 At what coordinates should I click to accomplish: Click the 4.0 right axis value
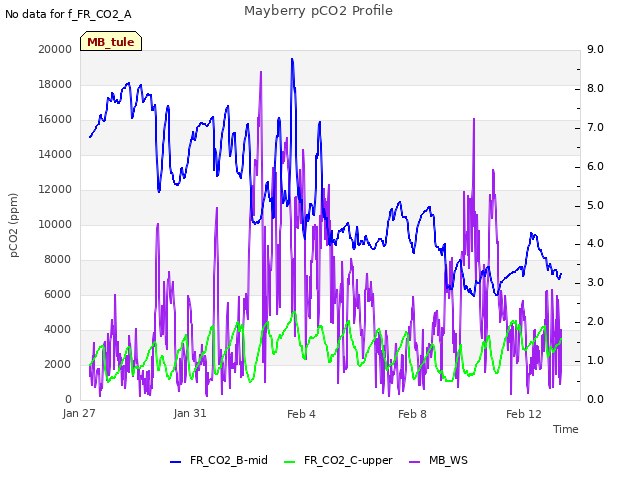[x=595, y=244]
